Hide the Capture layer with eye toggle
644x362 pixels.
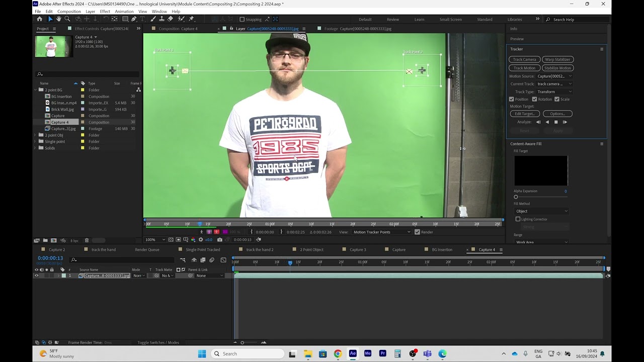pyautogui.click(x=36, y=276)
